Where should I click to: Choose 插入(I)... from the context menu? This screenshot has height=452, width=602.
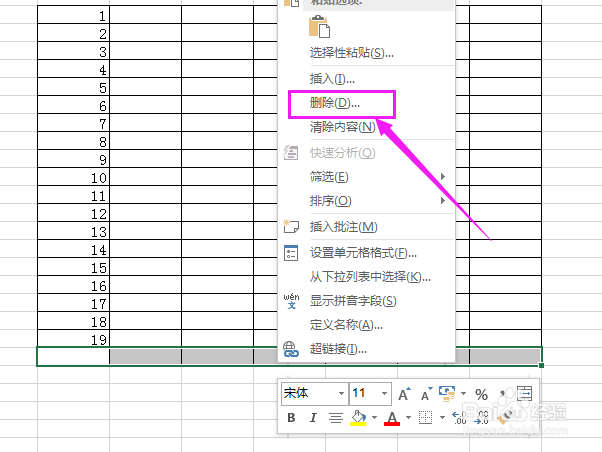[332, 79]
